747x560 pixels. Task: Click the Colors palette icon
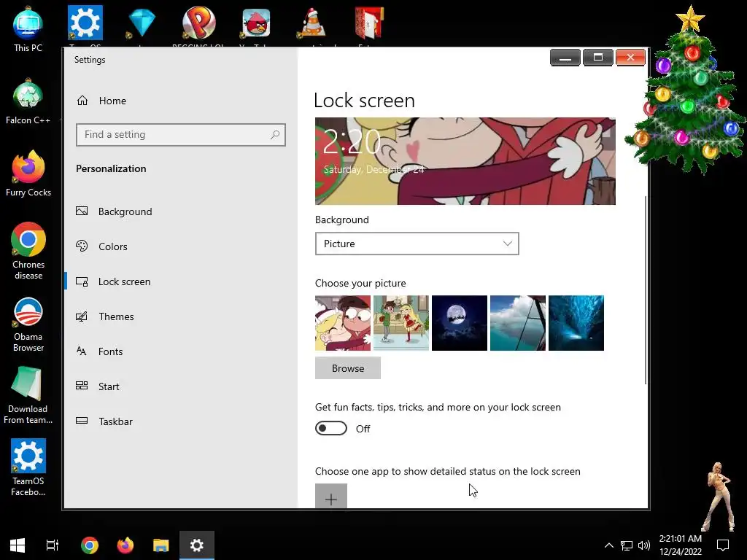pos(82,246)
